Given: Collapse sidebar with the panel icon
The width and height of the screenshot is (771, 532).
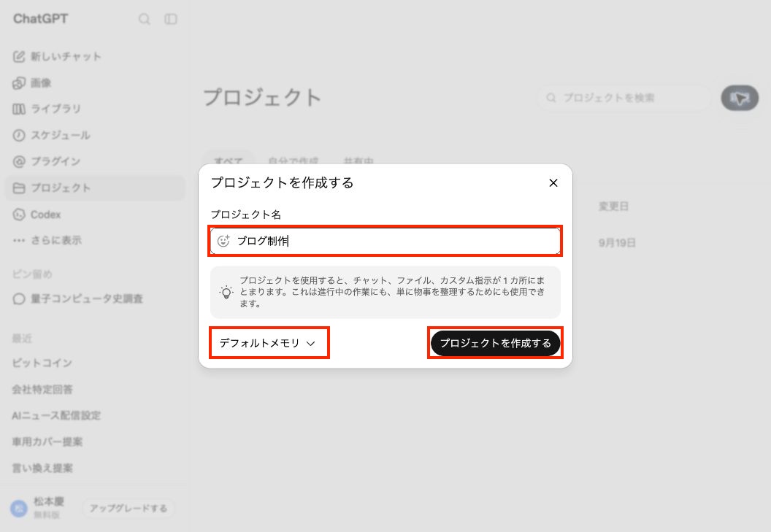Looking at the screenshot, I should (171, 19).
